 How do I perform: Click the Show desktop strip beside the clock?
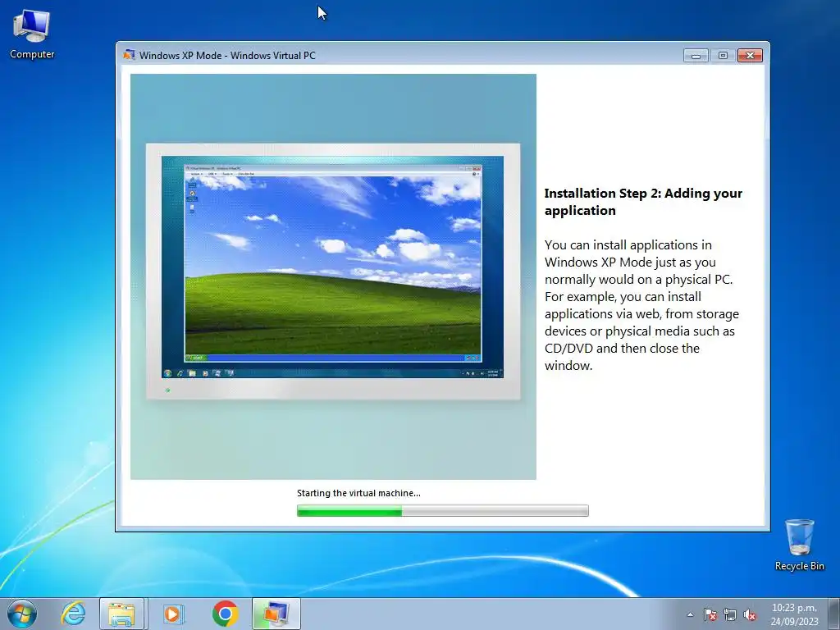tap(834, 614)
